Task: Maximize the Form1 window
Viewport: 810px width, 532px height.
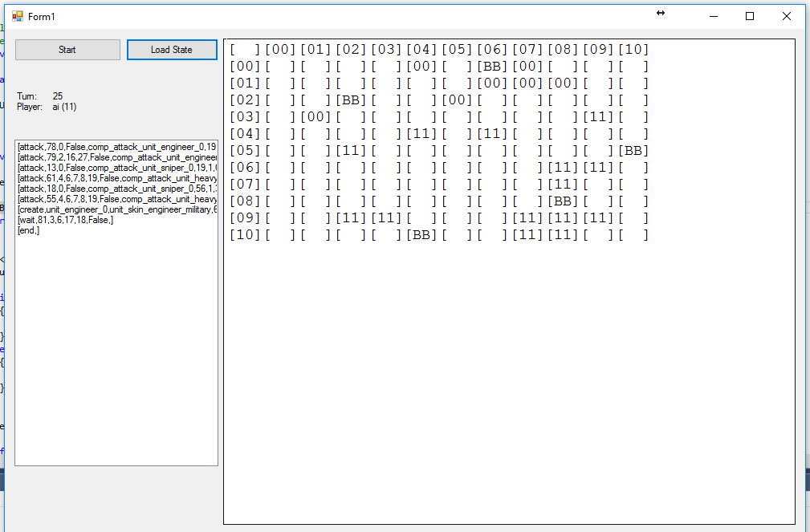Action: (x=750, y=16)
